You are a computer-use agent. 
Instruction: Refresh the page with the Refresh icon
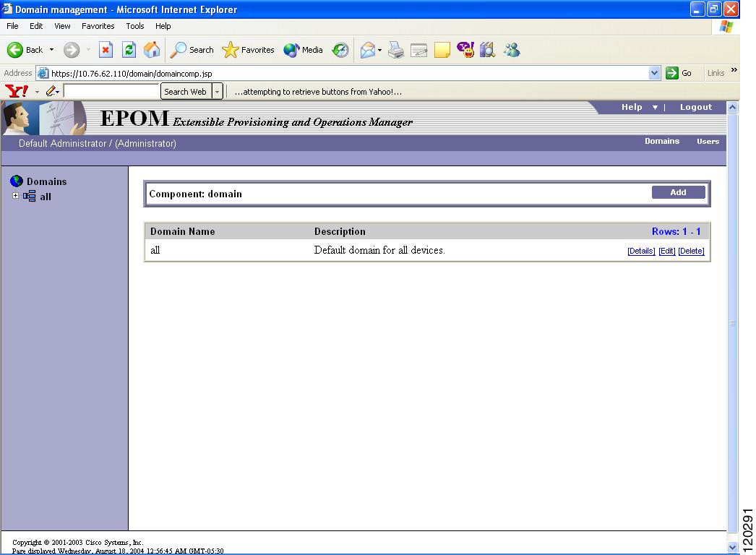tap(129, 50)
